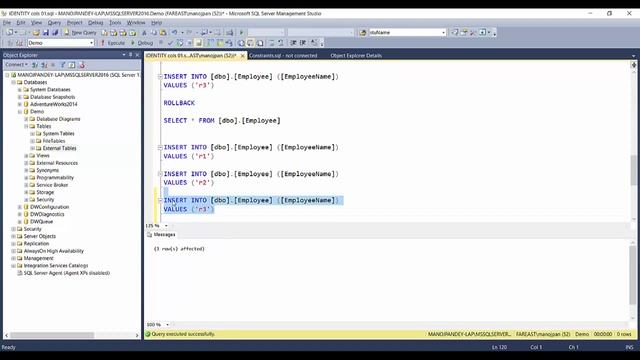This screenshot has height=360, width=640.
Task: Click the Execute button
Action: [113, 43]
